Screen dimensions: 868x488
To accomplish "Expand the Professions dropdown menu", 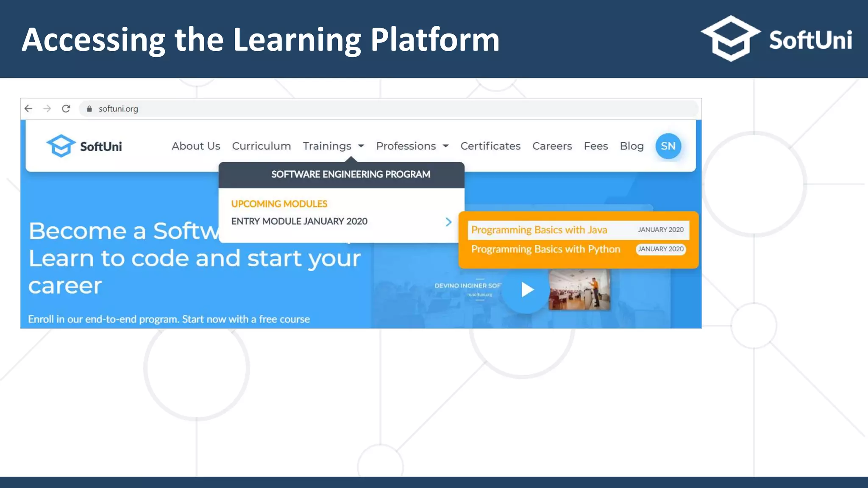I will point(412,146).
